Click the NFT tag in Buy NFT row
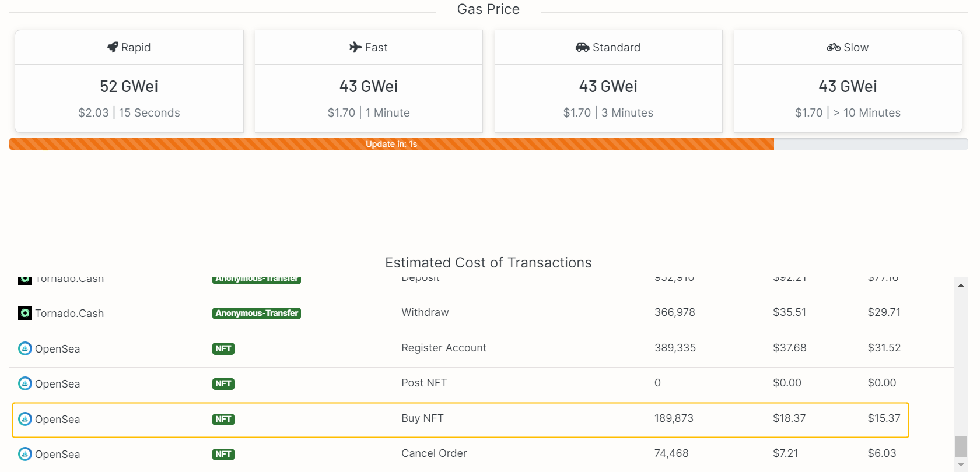Viewport: 980px width, 472px height. click(223, 420)
